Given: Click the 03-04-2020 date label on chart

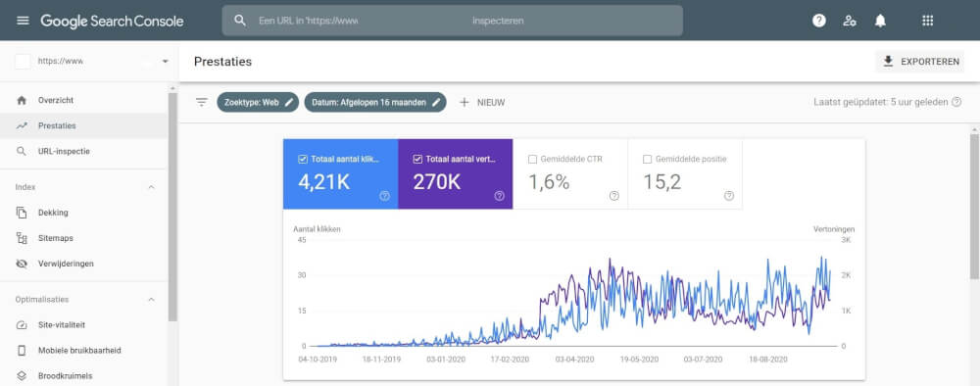Looking at the screenshot, I should [x=574, y=360].
